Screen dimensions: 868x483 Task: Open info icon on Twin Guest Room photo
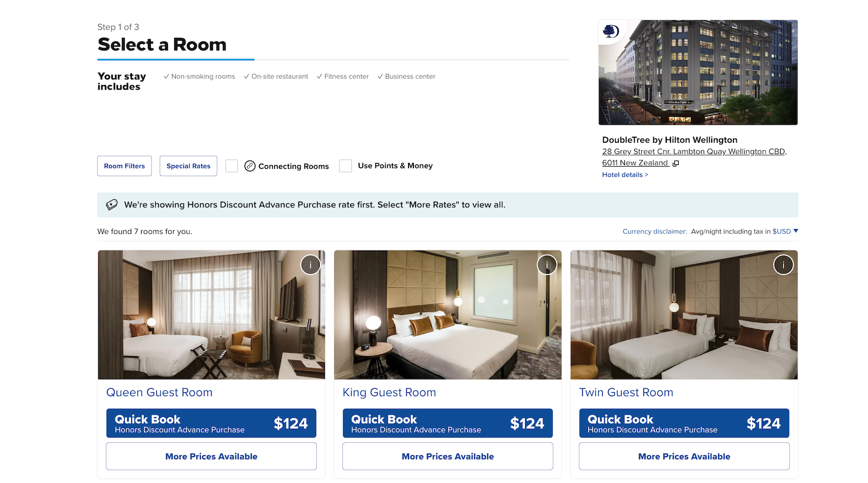(x=783, y=265)
